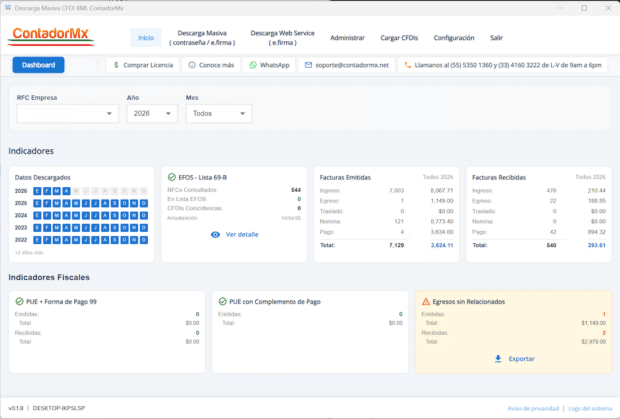Select the D (Diciembre) square in the 2023 row
The height and width of the screenshot is (419, 620).
pos(144,228)
